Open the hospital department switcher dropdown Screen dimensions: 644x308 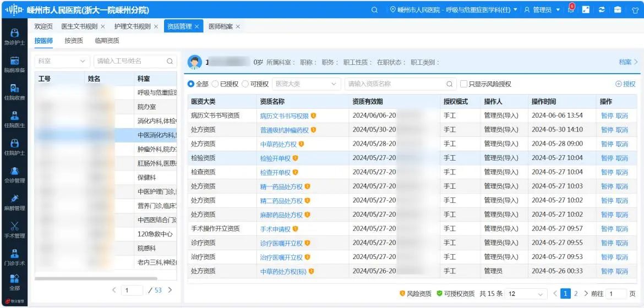[454, 9]
